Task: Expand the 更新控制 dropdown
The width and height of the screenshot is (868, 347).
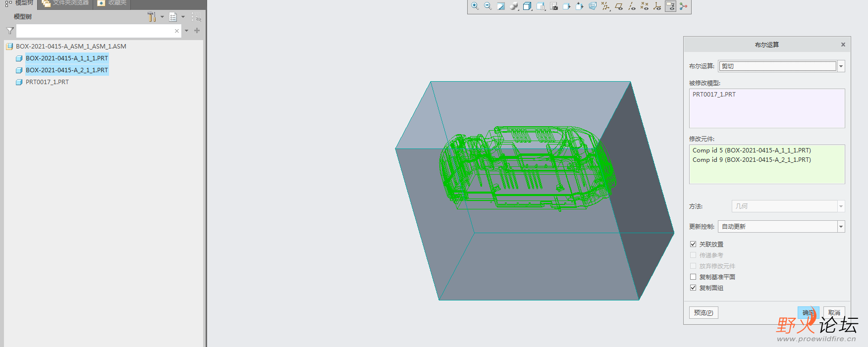Action: point(841,227)
